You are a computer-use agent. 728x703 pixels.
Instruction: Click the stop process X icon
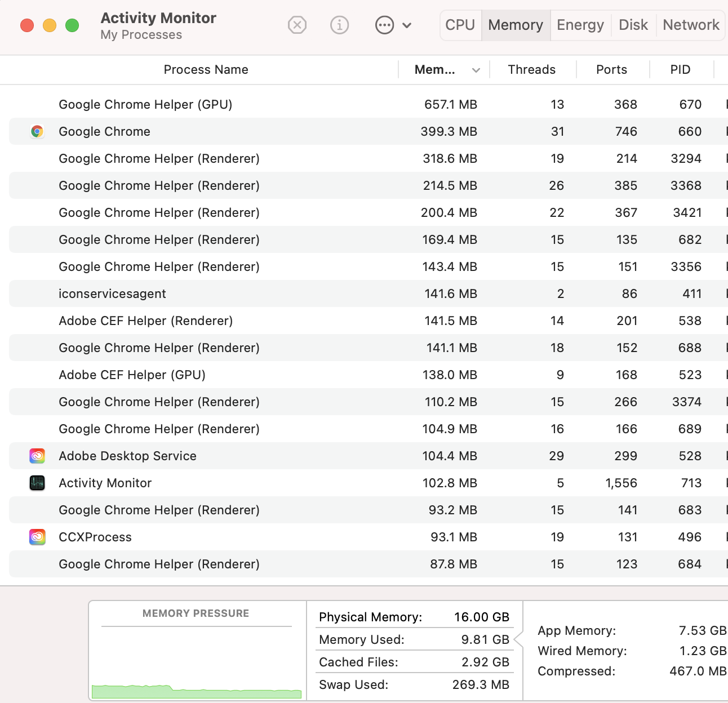point(297,25)
